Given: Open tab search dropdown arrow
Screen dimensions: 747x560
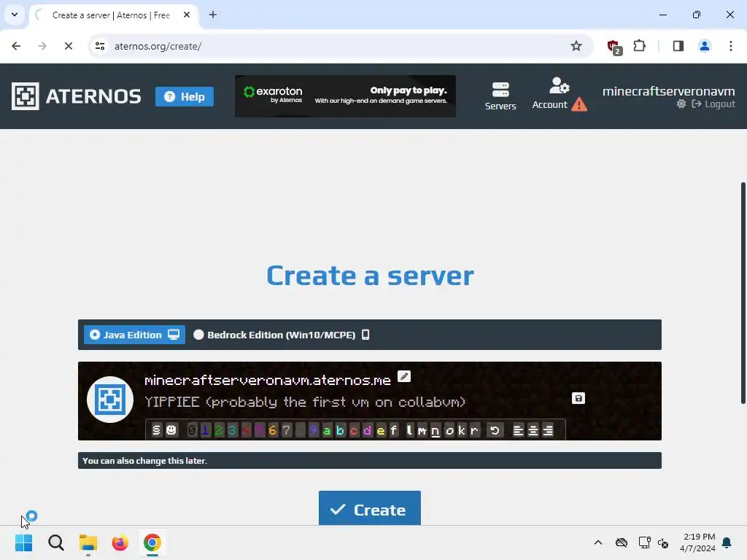Looking at the screenshot, I should [x=15, y=15].
